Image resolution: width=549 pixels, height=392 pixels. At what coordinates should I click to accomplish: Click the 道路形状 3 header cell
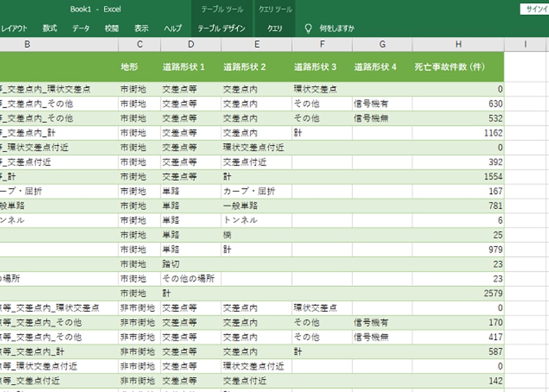[322, 67]
